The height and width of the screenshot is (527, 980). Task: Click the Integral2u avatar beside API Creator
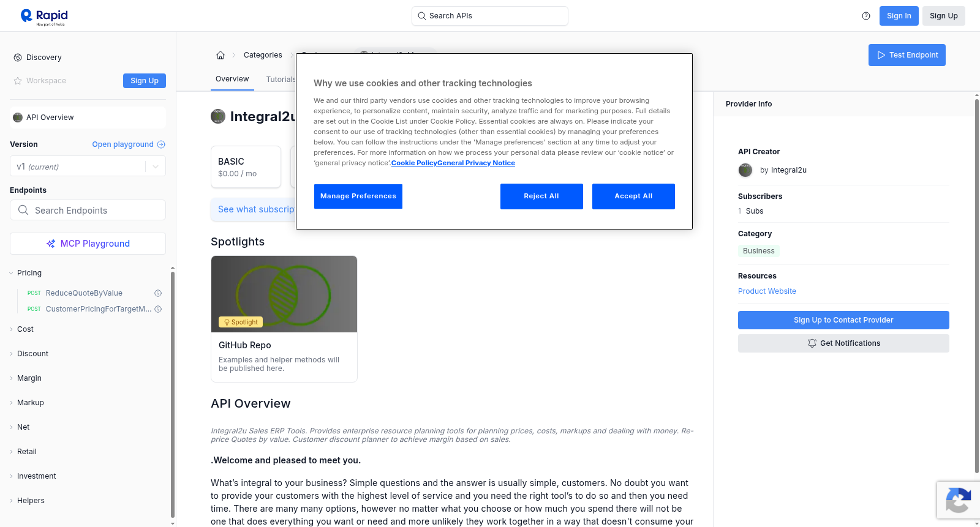(745, 170)
